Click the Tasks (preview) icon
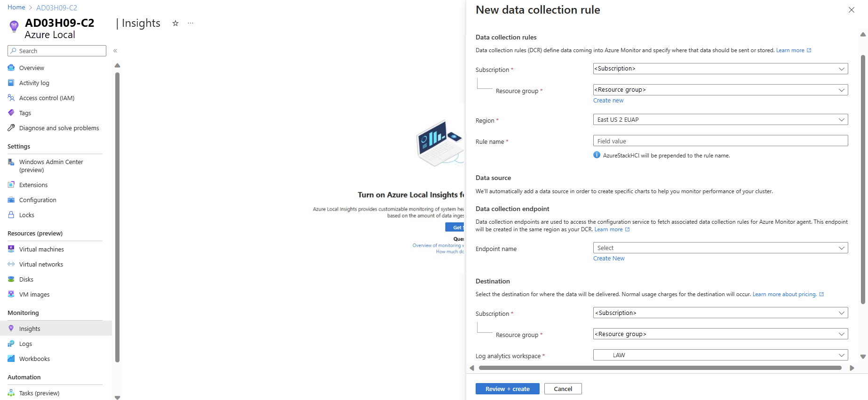Viewport: 868px width, 400px height. 11,393
